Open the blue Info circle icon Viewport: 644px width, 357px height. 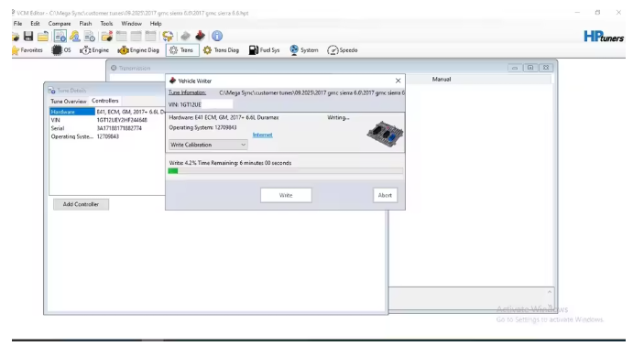click(x=217, y=36)
